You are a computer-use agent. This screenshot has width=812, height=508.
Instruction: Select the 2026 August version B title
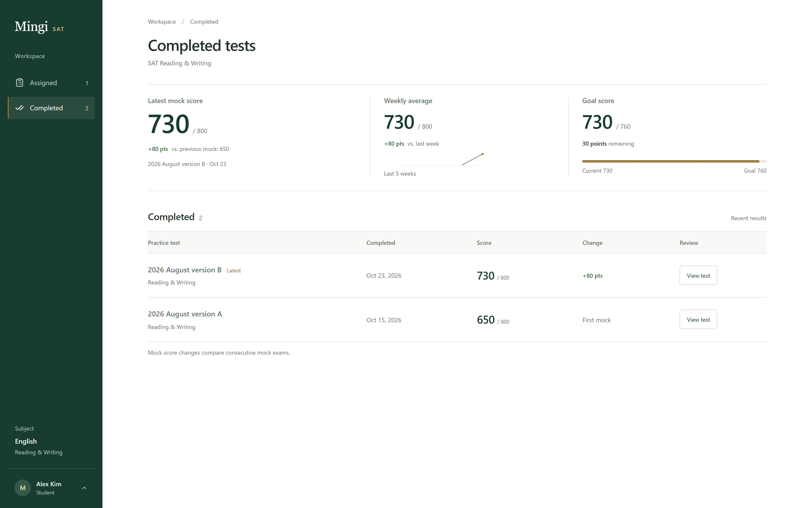(185, 270)
